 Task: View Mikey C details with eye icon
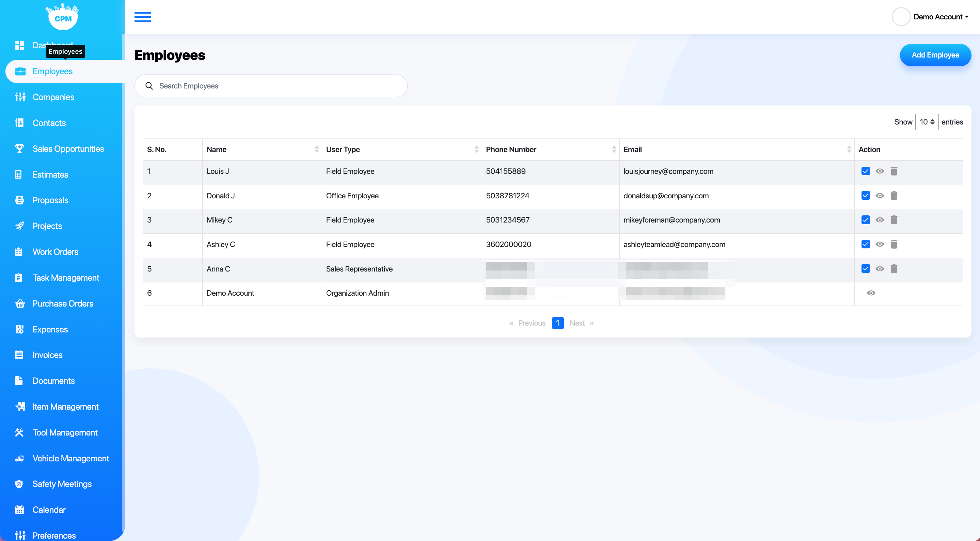point(880,220)
